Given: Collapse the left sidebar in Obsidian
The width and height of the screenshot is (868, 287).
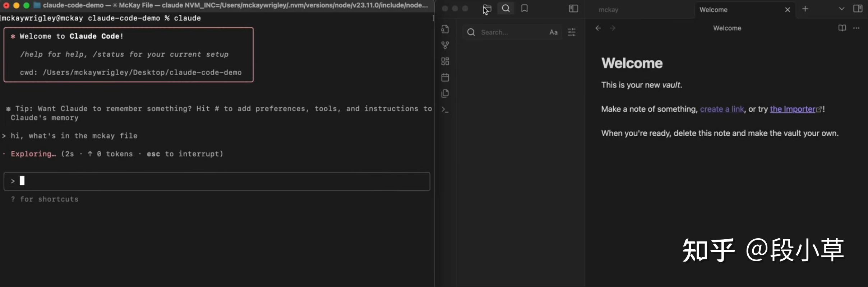Looking at the screenshot, I should click(573, 9).
